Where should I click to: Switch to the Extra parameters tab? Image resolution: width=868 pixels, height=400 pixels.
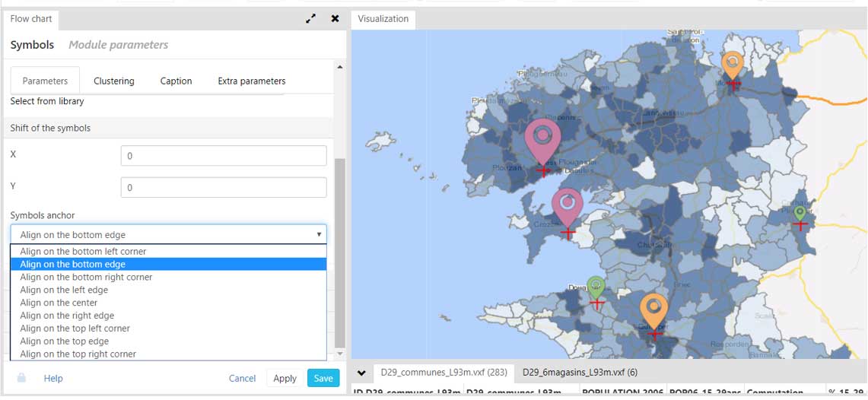click(252, 81)
